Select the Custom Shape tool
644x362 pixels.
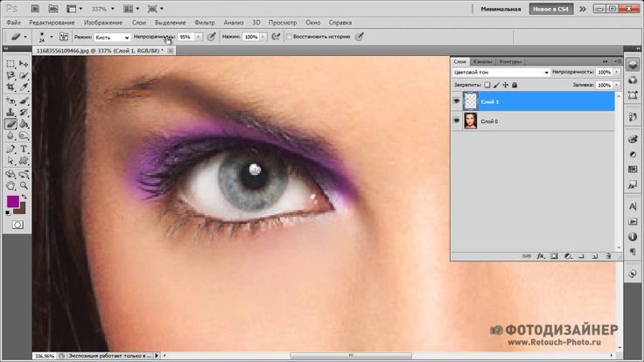click(x=24, y=161)
